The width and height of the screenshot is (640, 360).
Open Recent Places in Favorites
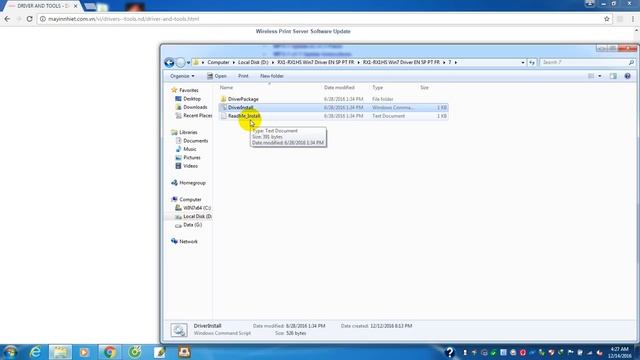coord(198,116)
